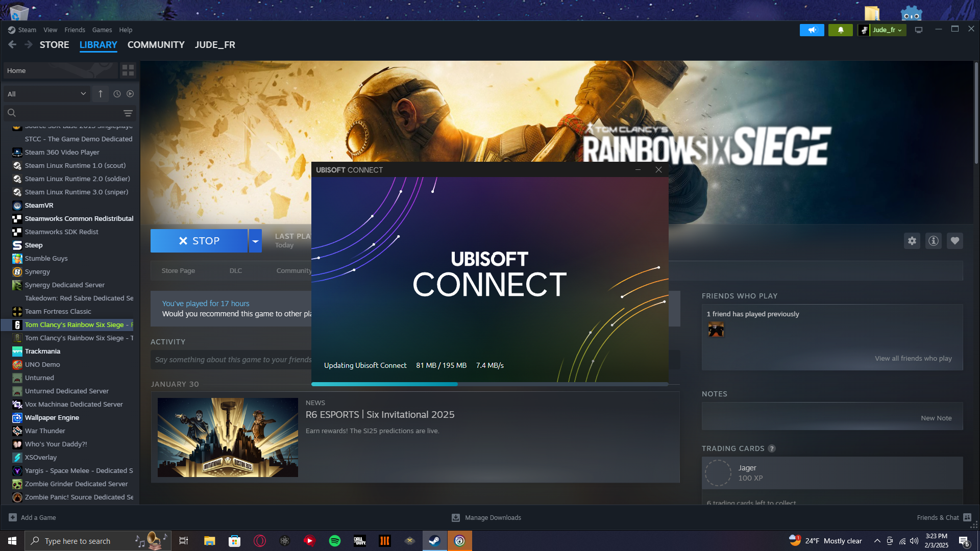Open advanced library filter options icon
Viewport: 980px width, 551px height.
(128, 113)
